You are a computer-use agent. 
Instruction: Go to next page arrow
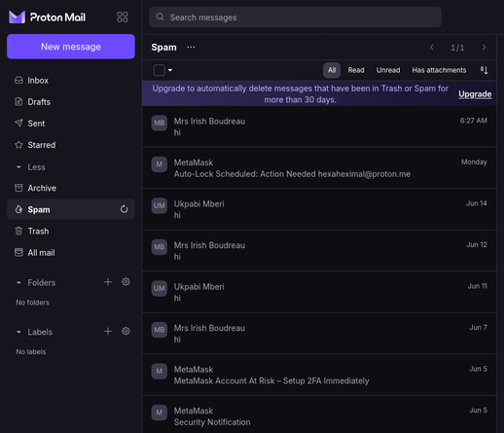click(484, 48)
